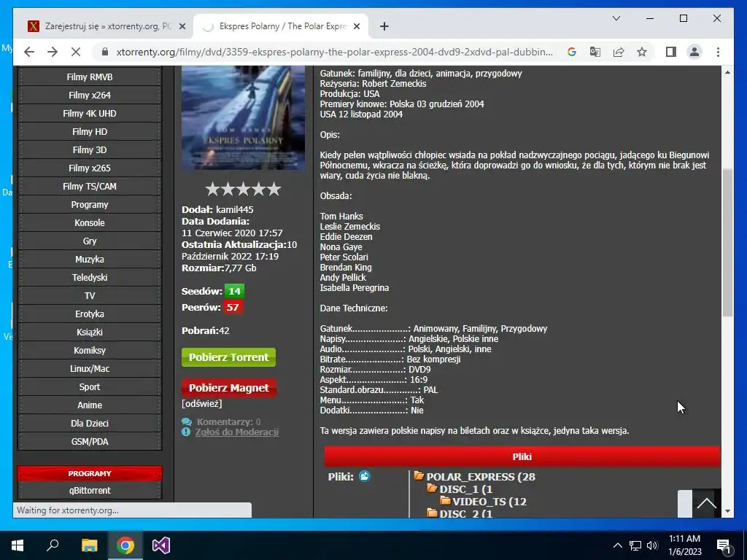Go forward with the browser arrow
Screen dimensions: 747x560
point(53,52)
